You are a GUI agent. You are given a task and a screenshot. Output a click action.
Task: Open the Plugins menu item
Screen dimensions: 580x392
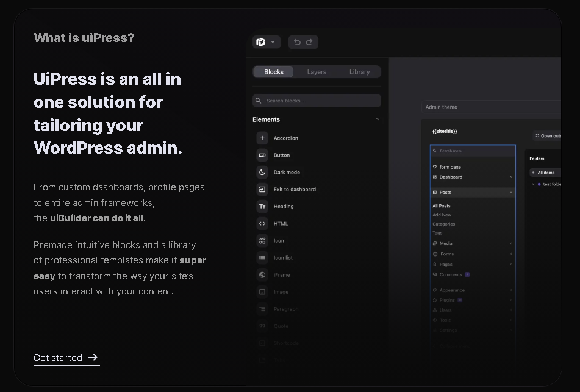pos(447,301)
